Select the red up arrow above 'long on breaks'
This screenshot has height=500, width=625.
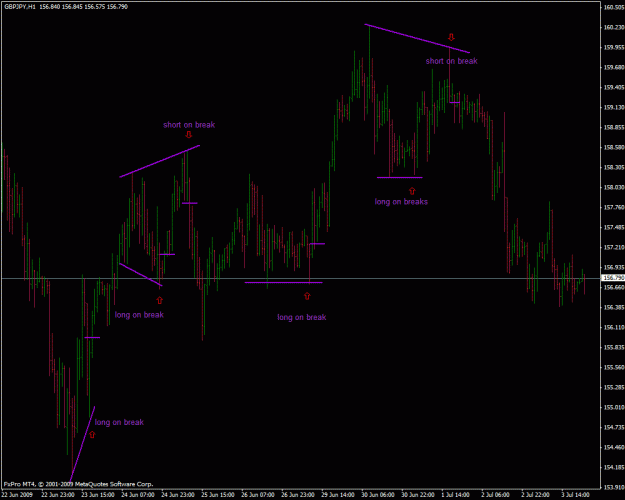pos(412,191)
